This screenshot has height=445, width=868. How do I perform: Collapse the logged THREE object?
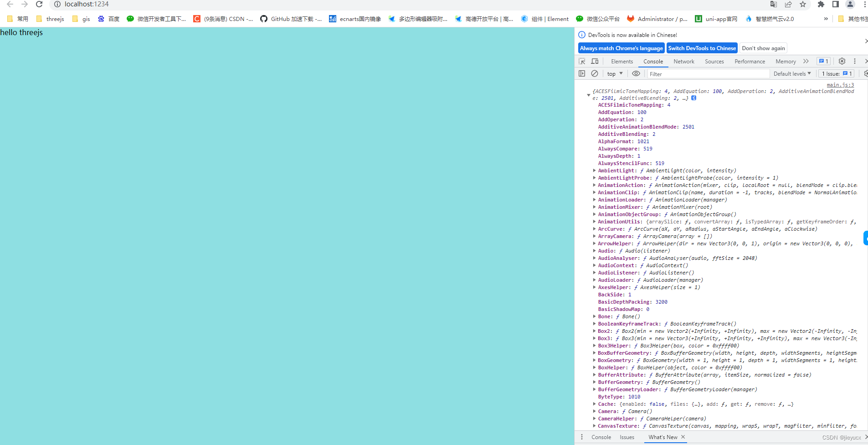coord(588,95)
